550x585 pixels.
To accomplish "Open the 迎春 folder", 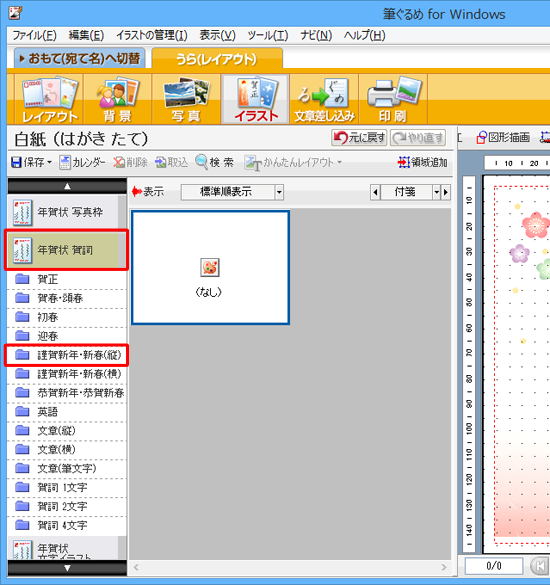I will click(66, 336).
